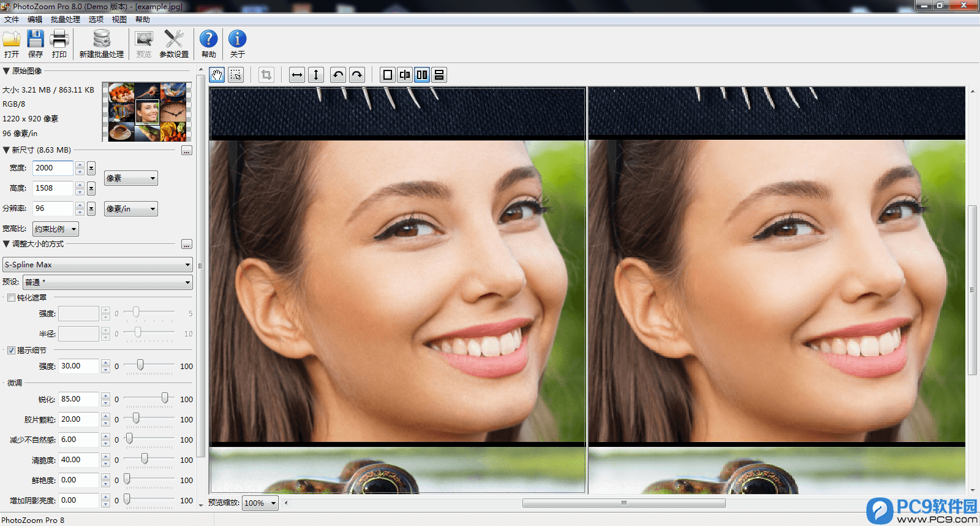This screenshot has width=980, height=526.
Task: Click the 鲜艳度 vividness slider handle
Action: tap(127, 479)
